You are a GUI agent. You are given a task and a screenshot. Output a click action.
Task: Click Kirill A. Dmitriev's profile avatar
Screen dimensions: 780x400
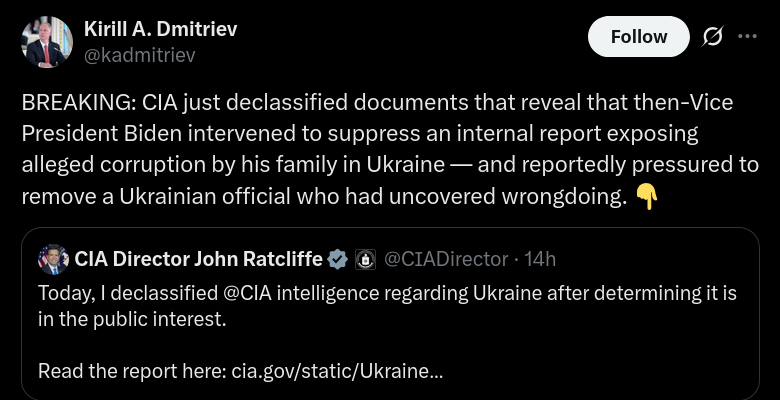coord(46,42)
